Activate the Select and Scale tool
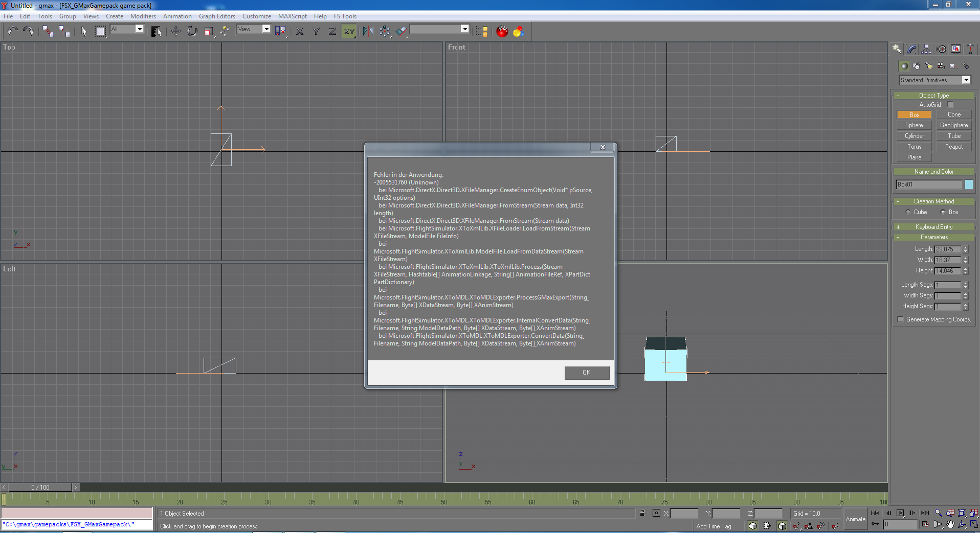 [208, 31]
